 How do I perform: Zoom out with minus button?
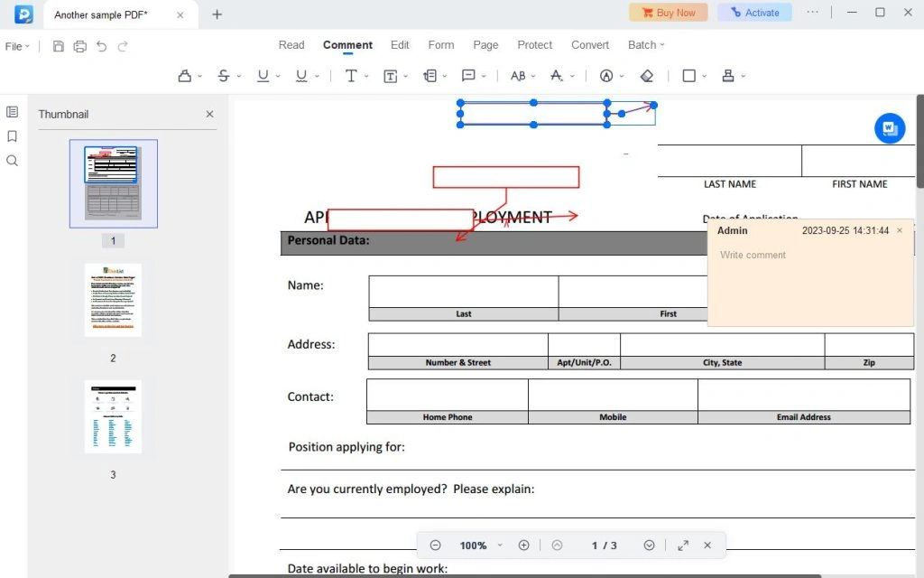(435, 545)
